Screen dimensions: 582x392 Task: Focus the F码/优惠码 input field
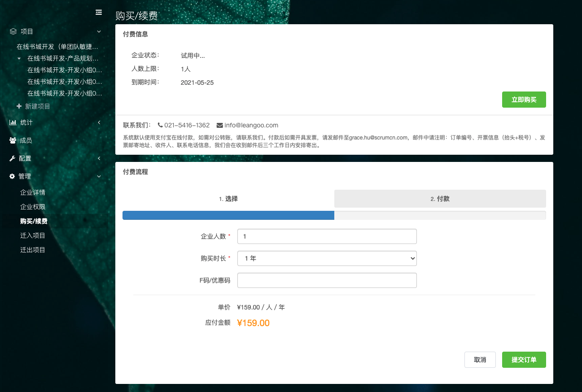coord(327,280)
